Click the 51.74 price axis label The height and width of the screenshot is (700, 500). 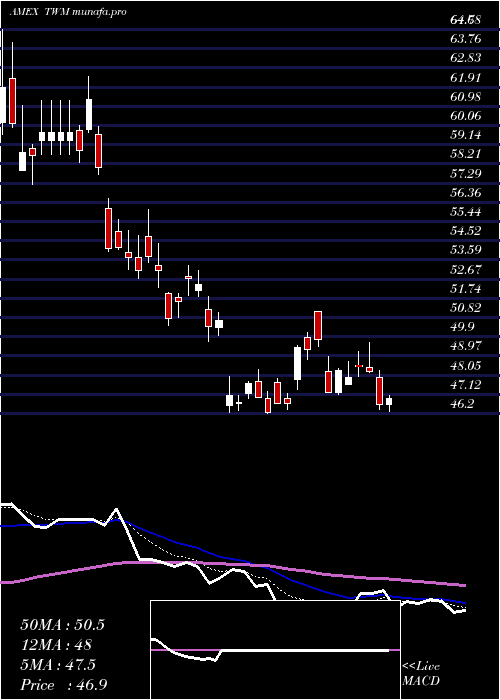click(466, 289)
